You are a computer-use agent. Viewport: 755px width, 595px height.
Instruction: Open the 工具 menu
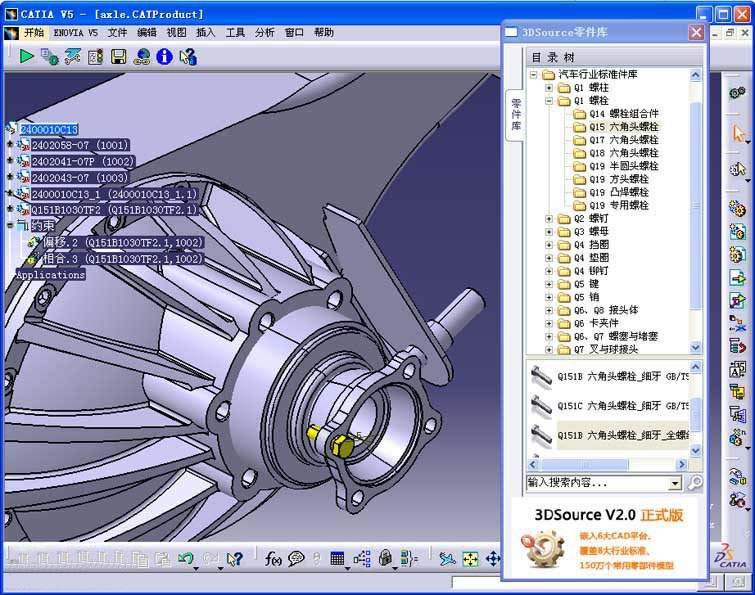[x=235, y=33]
